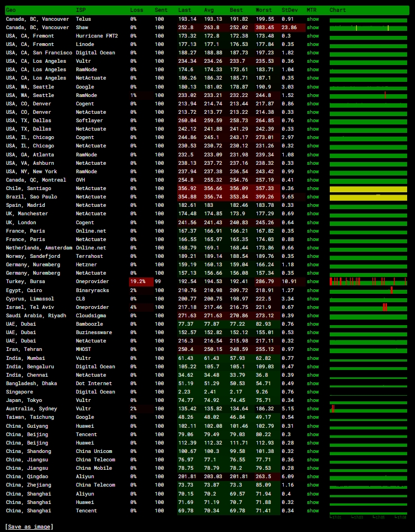This screenshot has height=532, width=415.
Task: Click the Seattle RamNode chart with red spike
Action: click(368, 96)
